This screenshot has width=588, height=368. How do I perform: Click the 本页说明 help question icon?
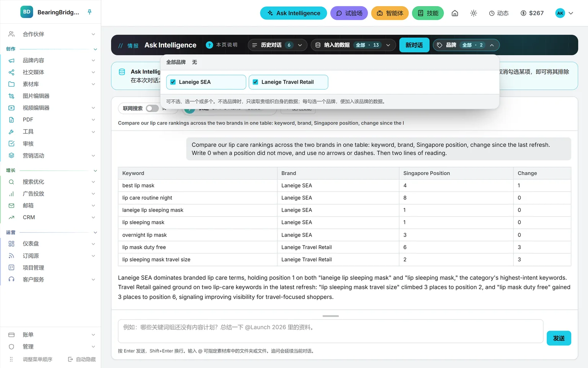(x=209, y=45)
